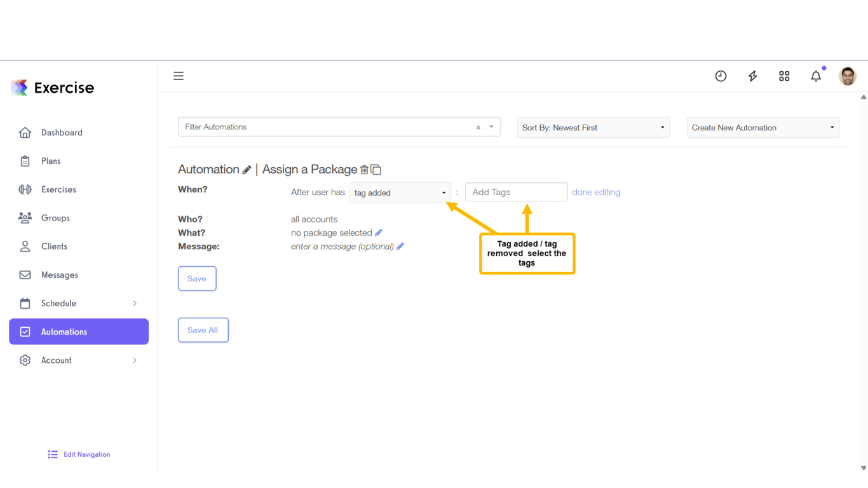This screenshot has height=488, width=868.
Task: Edit the automation name pencil icon
Action: coord(247,170)
